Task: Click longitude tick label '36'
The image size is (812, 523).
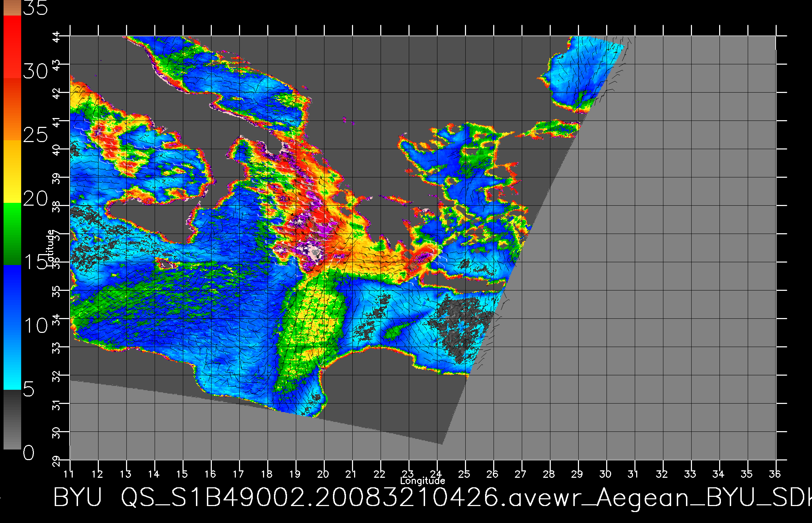Action: 775,474
